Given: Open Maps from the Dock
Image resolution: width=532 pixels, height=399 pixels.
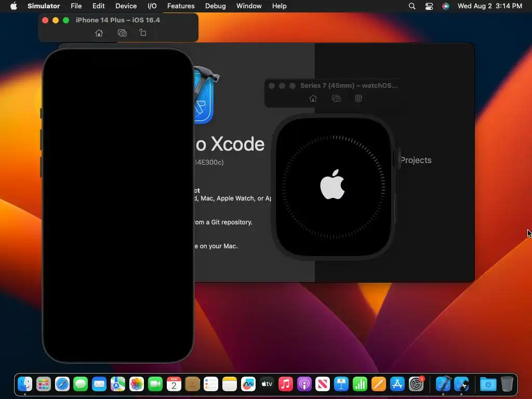Looking at the screenshot, I should tap(118, 384).
